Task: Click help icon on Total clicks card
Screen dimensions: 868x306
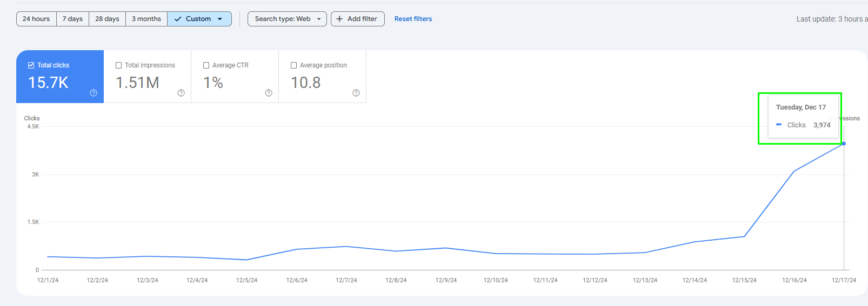Action: [94, 93]
